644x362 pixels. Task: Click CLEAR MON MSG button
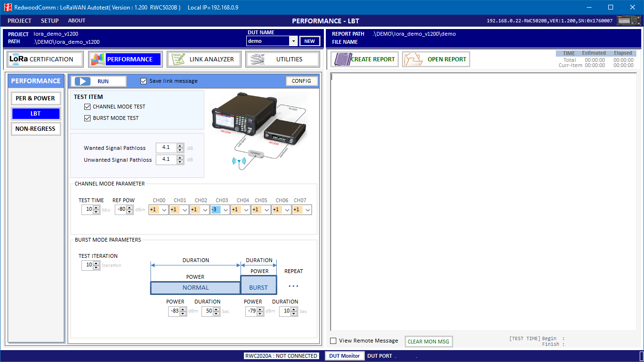tap(429, 342)
